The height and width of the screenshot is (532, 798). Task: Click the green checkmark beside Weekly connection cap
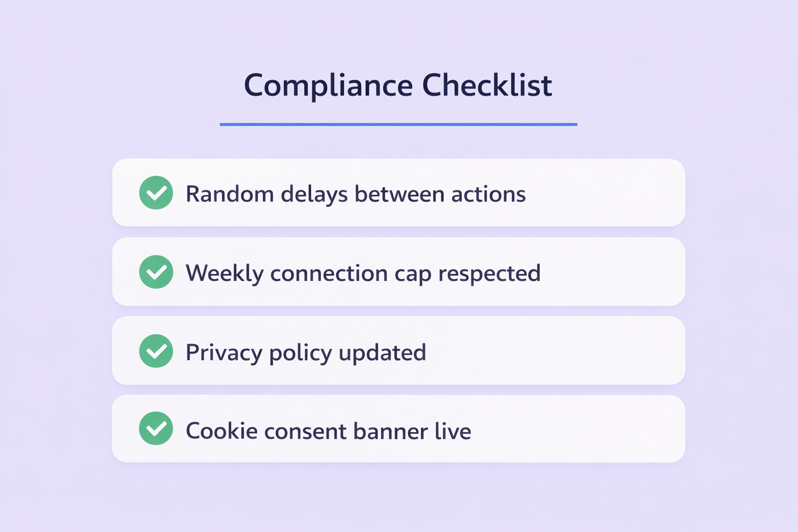tap(156, 272)
